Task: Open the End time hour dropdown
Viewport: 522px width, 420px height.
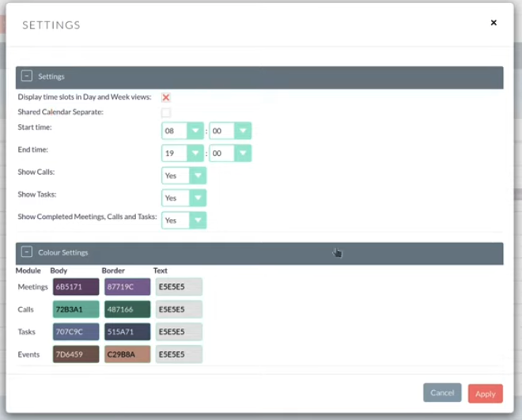Action: point(183,153)
